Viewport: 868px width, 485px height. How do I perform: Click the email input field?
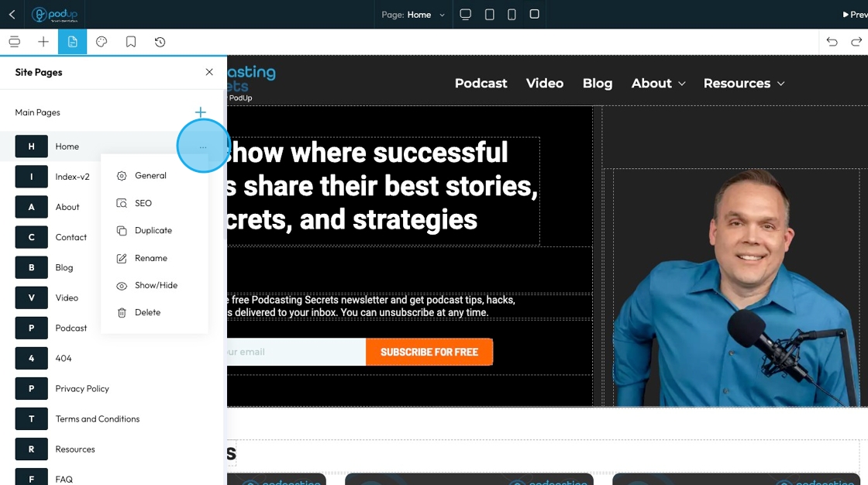point(296,352)
